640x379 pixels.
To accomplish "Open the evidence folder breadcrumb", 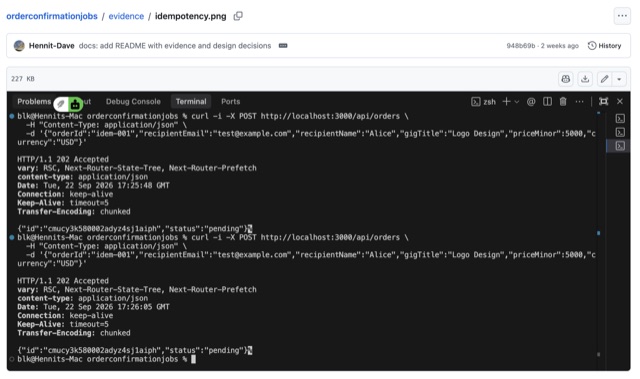I will click(126, 16).
